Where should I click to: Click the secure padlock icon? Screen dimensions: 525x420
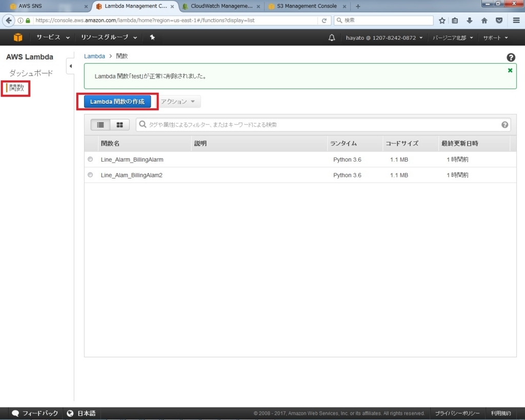click(28, 21)
